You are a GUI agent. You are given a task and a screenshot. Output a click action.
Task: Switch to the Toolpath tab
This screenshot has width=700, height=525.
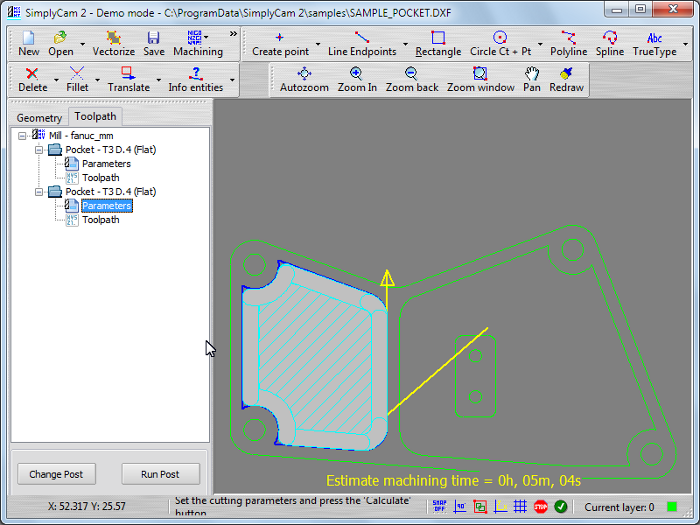click(x=96, y=116)
